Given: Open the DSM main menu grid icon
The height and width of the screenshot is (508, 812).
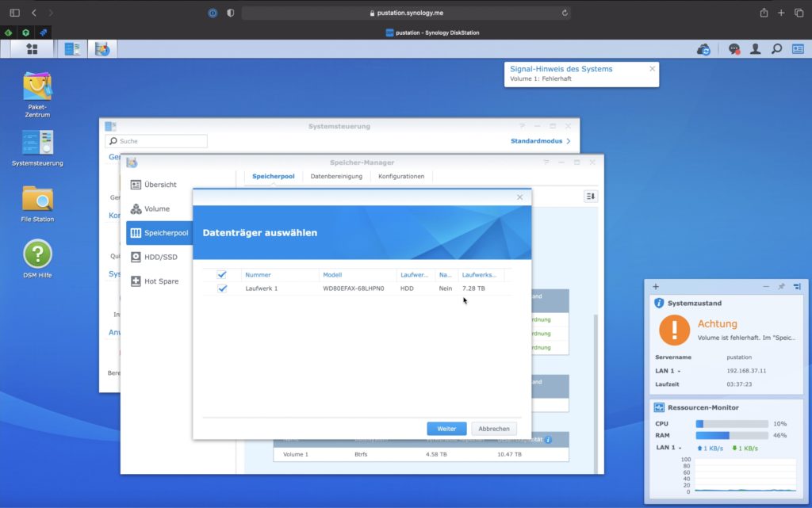Looking at the screenshot, I should tap(32, 49).
